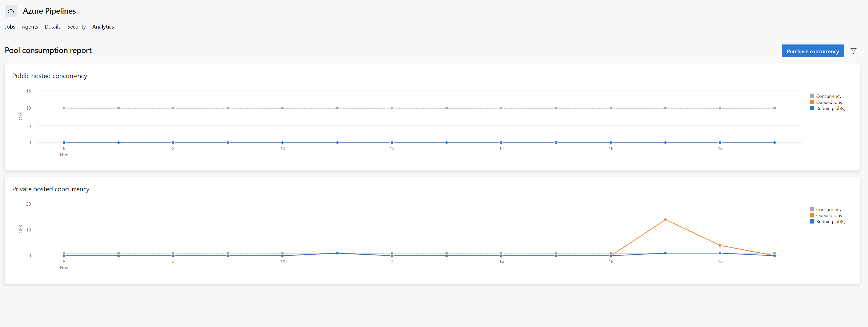Click the Analytics tab

[x=103, y=27]
